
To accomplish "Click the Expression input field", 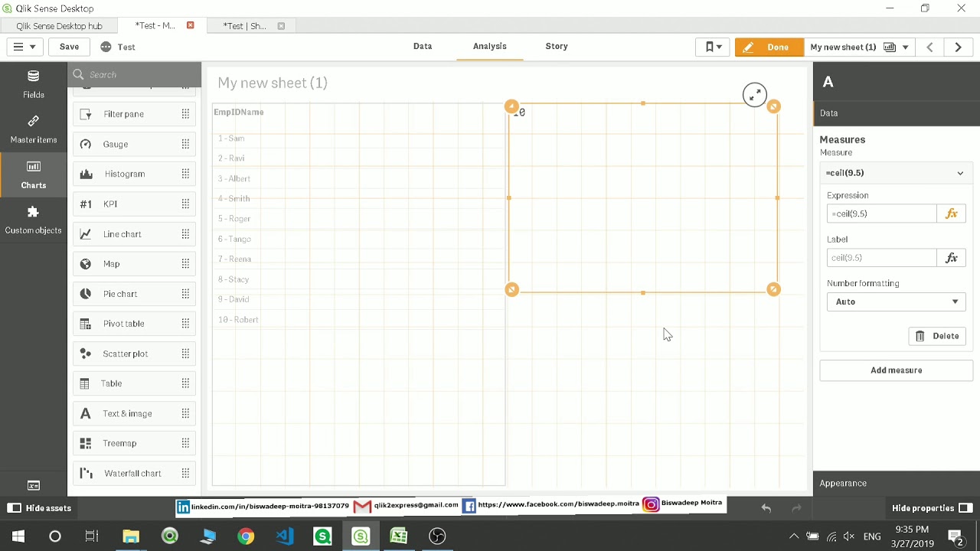I will click(x=881, y=214).
